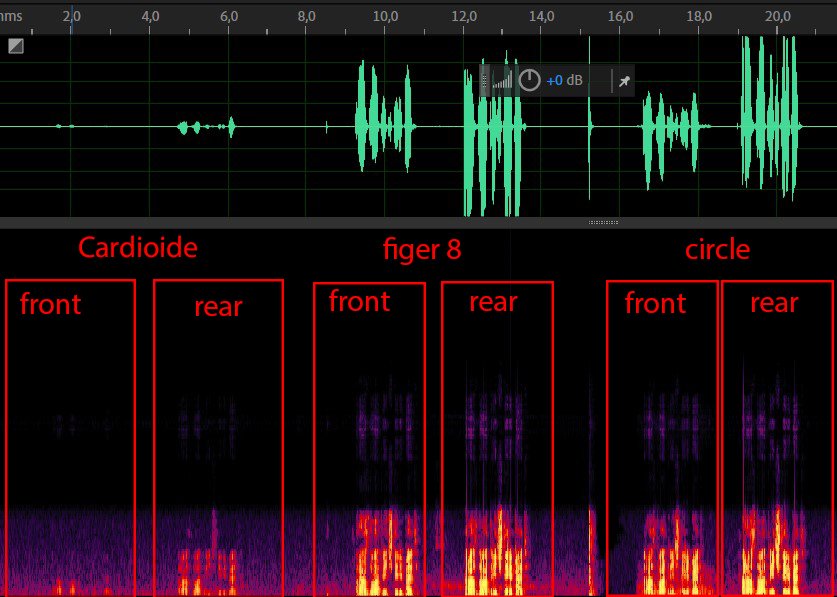Click the fade-in handle at waveform's top-left

click(16, 46)
